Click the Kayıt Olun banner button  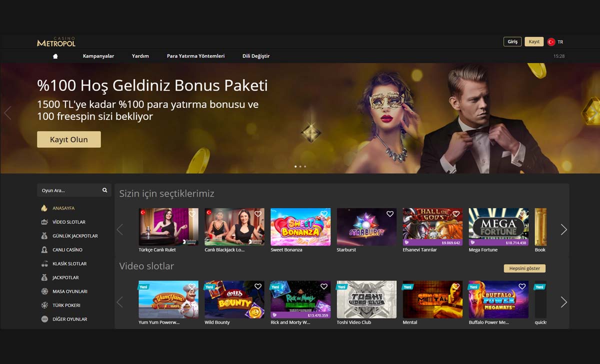69,139
